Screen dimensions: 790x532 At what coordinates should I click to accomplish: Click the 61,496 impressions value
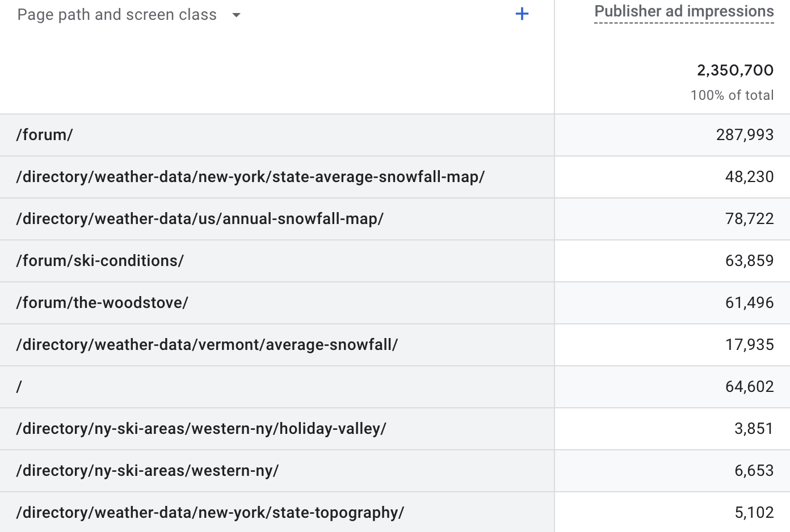(749, 303)
